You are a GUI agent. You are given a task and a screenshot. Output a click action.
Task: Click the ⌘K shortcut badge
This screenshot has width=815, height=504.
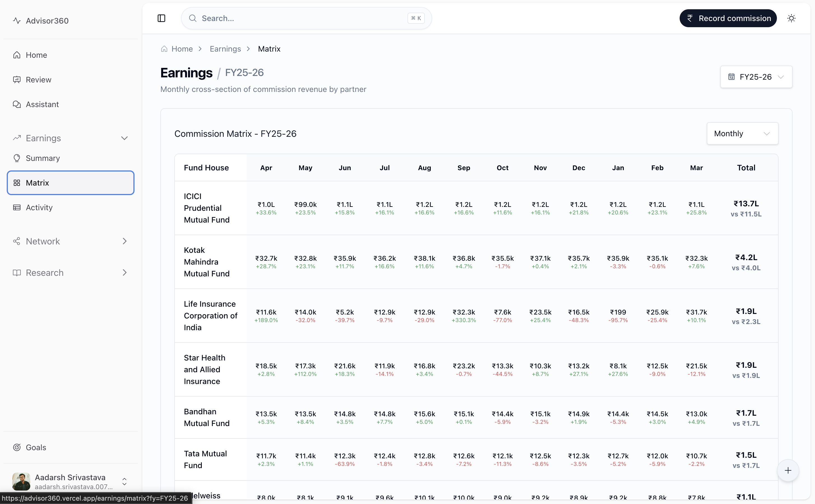[416, 18]
